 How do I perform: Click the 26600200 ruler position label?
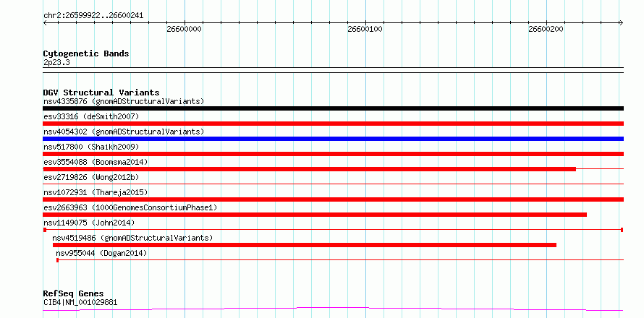[546, 30]
